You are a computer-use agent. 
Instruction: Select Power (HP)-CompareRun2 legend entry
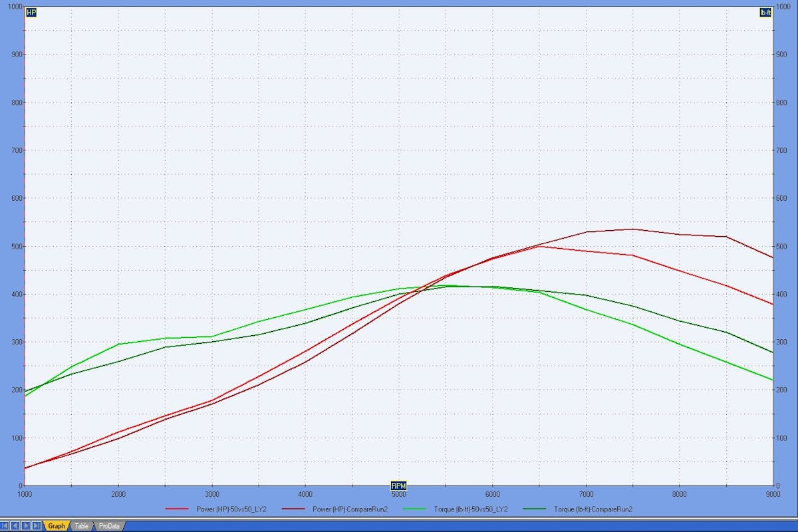pyautogui.click(x=350, y=509)
